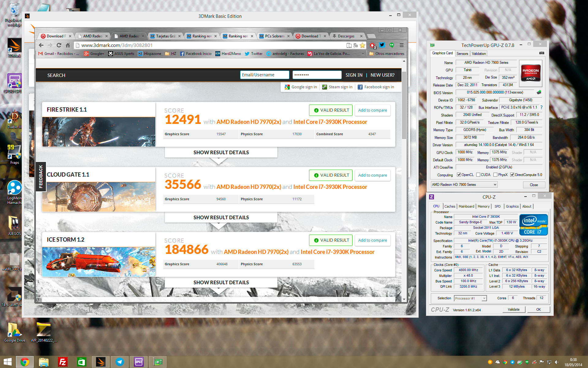Viewport: 588px width, 368px height.
Task: Open the CPU-Z Memory tab
Action: click(483, 206)
